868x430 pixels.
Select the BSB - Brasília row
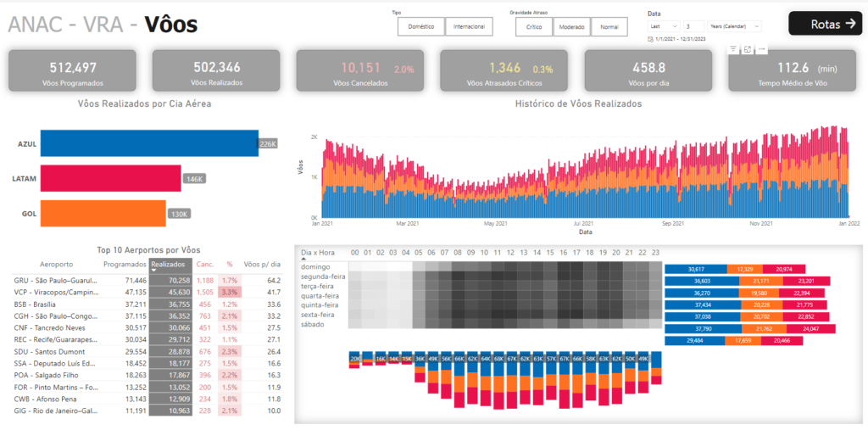(147, 304)
